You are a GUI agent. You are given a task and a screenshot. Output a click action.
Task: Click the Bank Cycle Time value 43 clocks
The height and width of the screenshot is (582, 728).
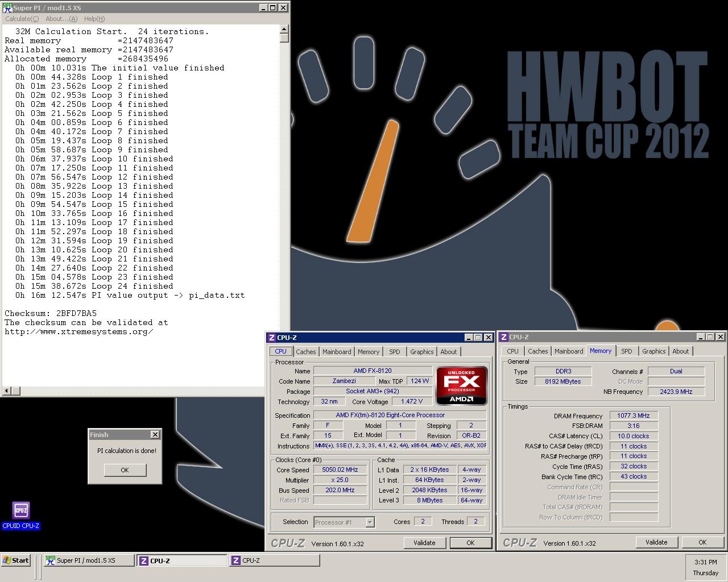coord(634,477)
